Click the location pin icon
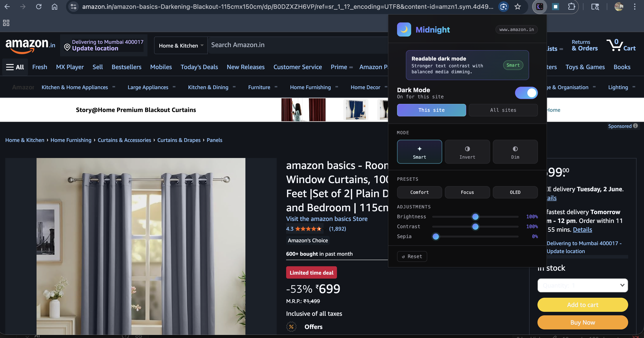This screenshot has width=644, height=338. pyautogui.click(x=67, y=47)
